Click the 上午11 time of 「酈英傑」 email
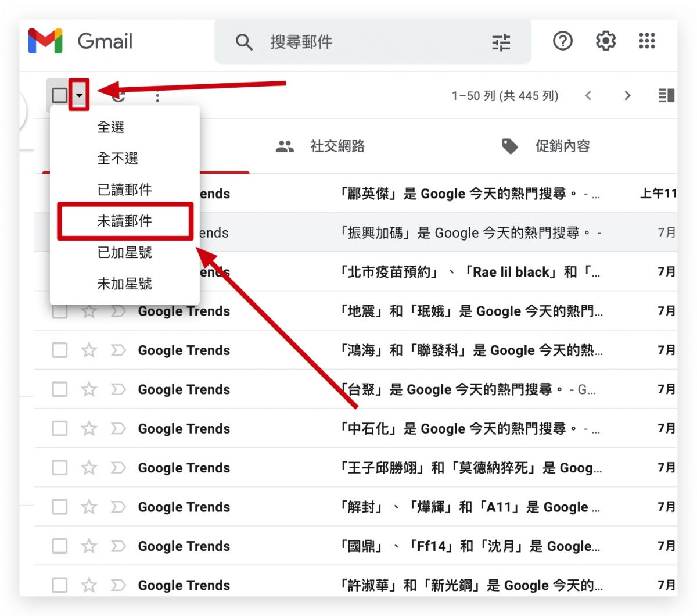 point(658,194)
